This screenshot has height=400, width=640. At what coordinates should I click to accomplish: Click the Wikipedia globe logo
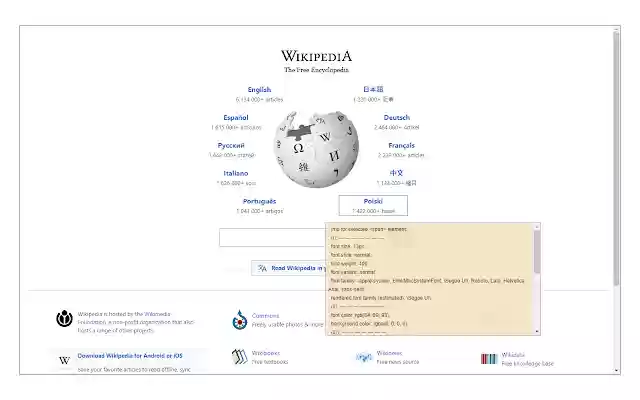click(x=316, y=149)
